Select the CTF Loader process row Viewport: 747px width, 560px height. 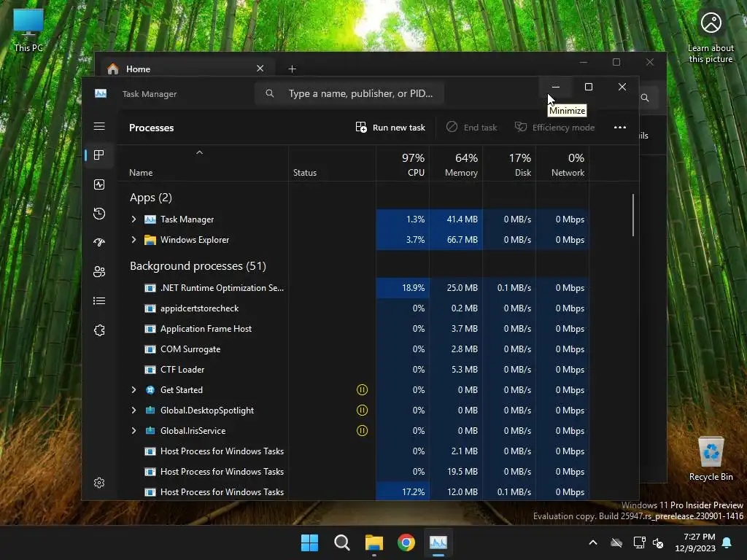click(x=353, y=370)
